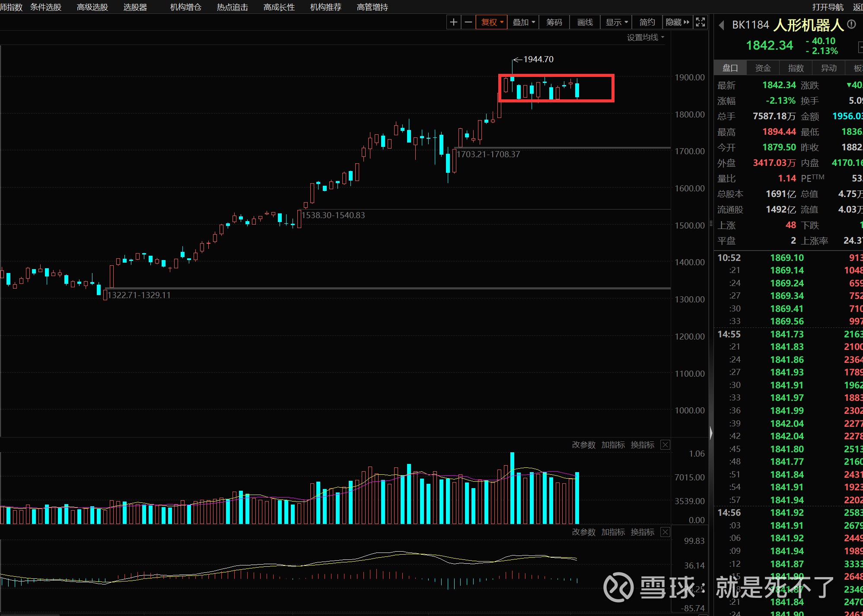Viewport: 863px width, 616px height.
Task: Open the 热点追击 menu item
Action: tap(232, 7)
